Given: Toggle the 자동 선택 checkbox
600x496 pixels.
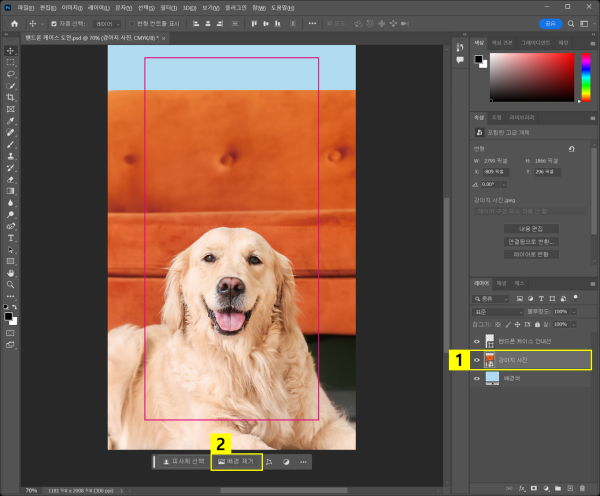Looking at the screenshot, I should click(x=54, y=22).
